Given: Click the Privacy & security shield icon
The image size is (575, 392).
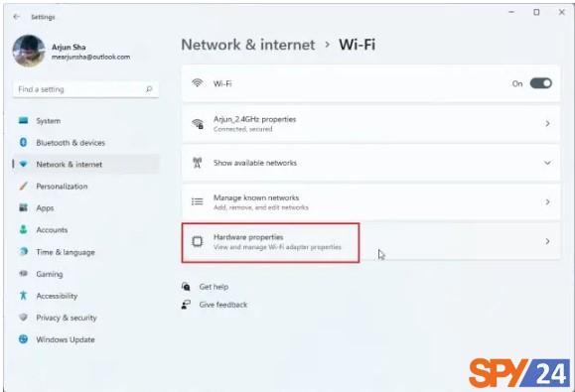Looking at the screenshot, I should click(23, 318).
